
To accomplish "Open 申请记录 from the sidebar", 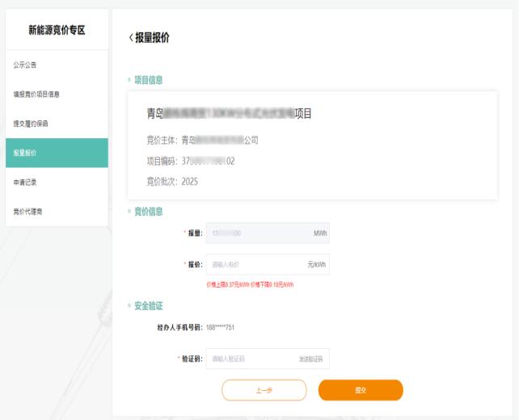I will coord(25,182).
